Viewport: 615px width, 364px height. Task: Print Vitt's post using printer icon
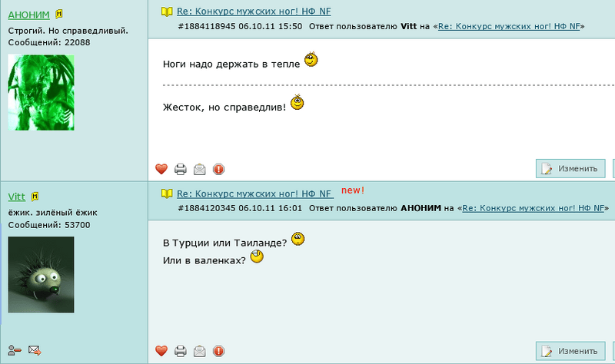point(181,351)
